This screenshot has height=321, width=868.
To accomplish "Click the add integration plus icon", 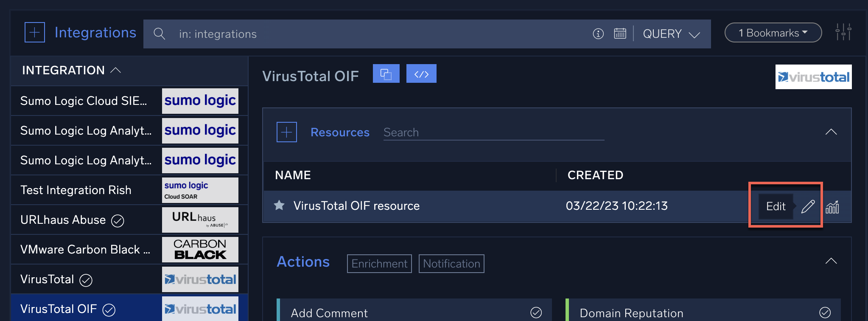I will 35,33.
